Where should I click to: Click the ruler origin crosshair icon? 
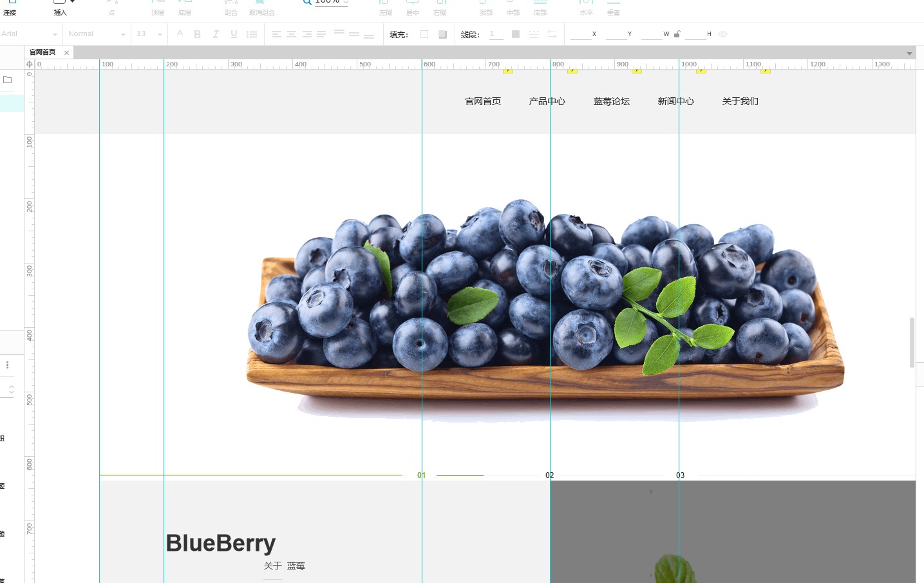[x=29, y=64]
